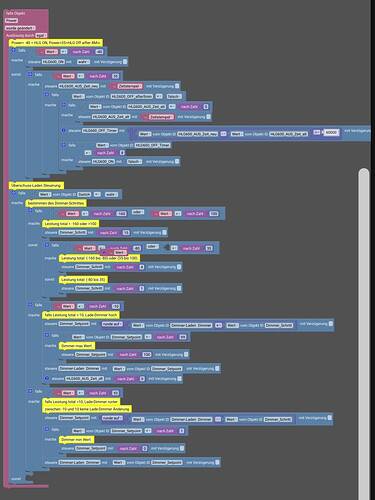Click the -40 number in topmost 'falls' condition
Image resolution: width=375 pixels, height=500 pixels.
(99, 52)
